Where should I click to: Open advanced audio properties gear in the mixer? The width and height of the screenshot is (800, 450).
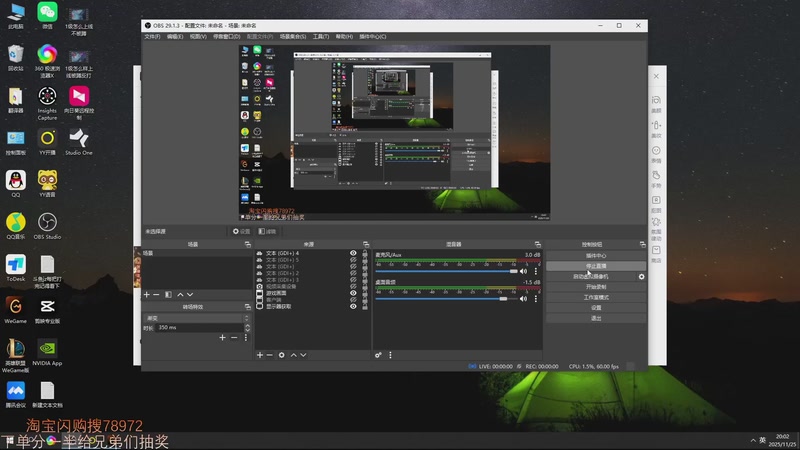pyautogui.click(x=378, y=355)
